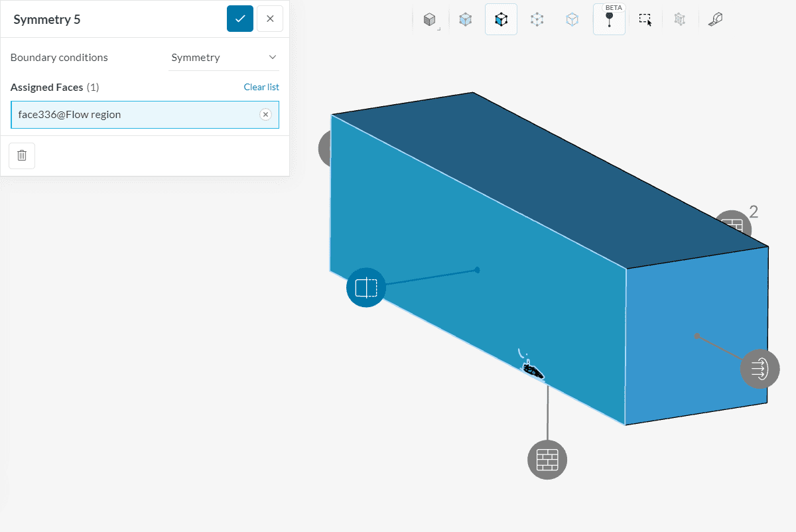
Task: Open the tape measure tool
Action: point(715,20)
